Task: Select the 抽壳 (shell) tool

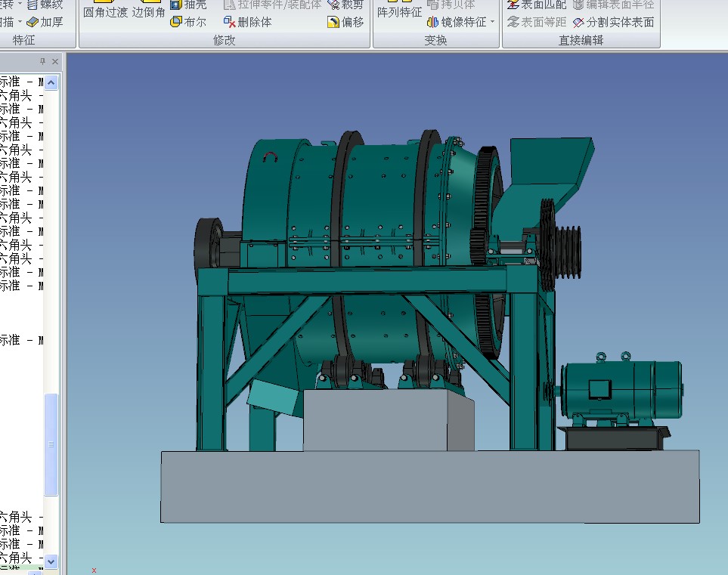Action: [x=188, y=5]
